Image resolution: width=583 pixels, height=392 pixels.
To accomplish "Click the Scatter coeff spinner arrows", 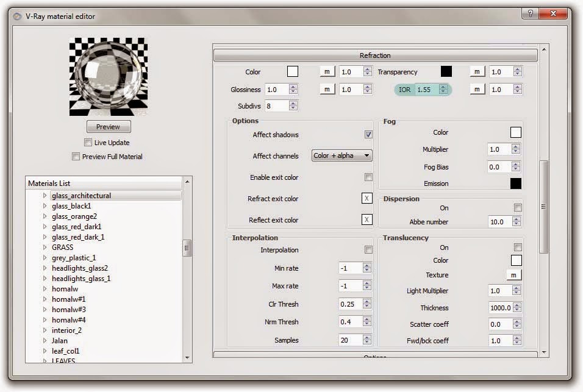I will (x=517, y=324).
